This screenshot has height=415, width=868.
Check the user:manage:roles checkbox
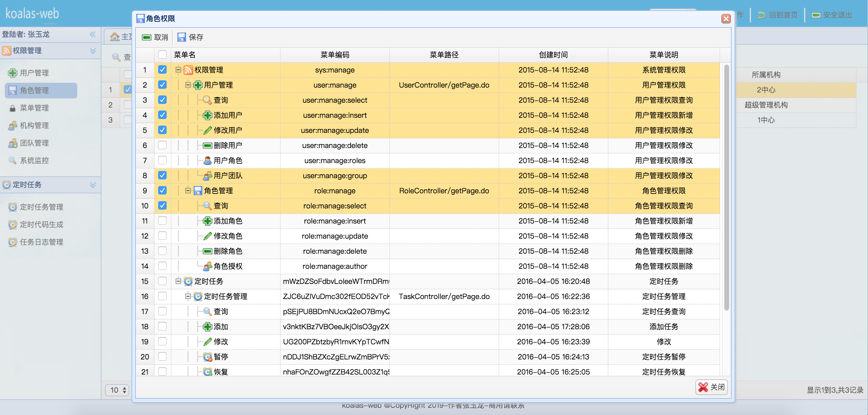point(162,160)
